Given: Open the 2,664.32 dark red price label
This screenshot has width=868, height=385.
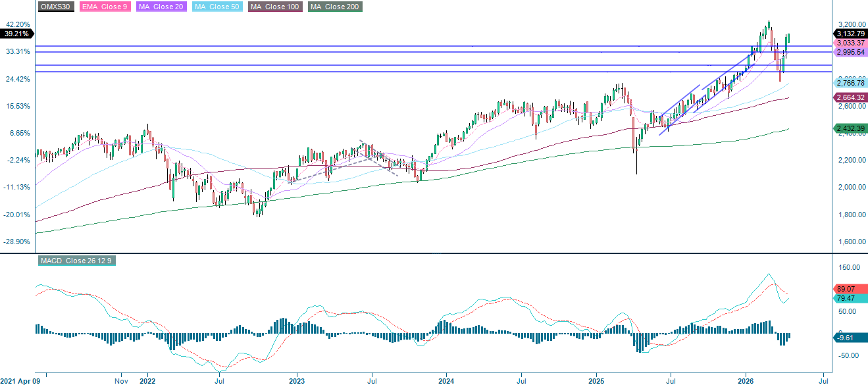Looking at the screenshot, I should pos(847,97).
